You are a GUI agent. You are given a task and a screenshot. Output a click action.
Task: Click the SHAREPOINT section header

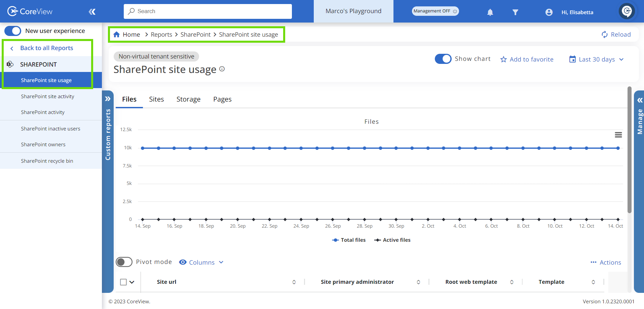[38, 64]
